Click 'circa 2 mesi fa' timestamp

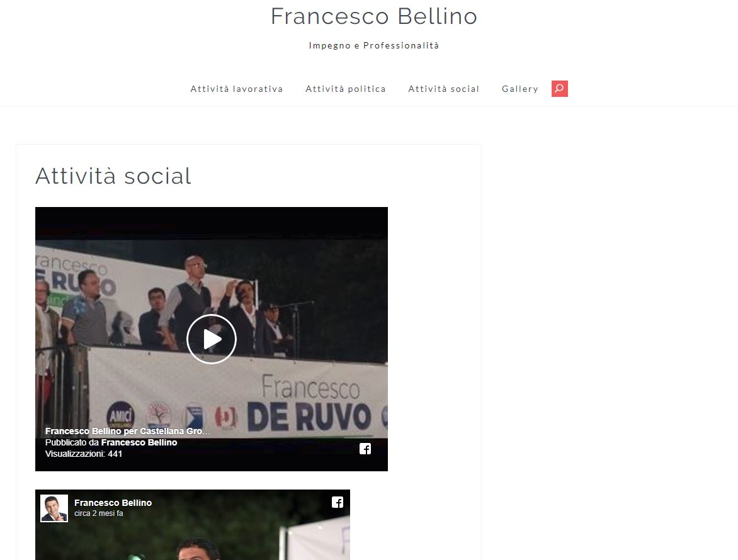(x=98, y=513)
